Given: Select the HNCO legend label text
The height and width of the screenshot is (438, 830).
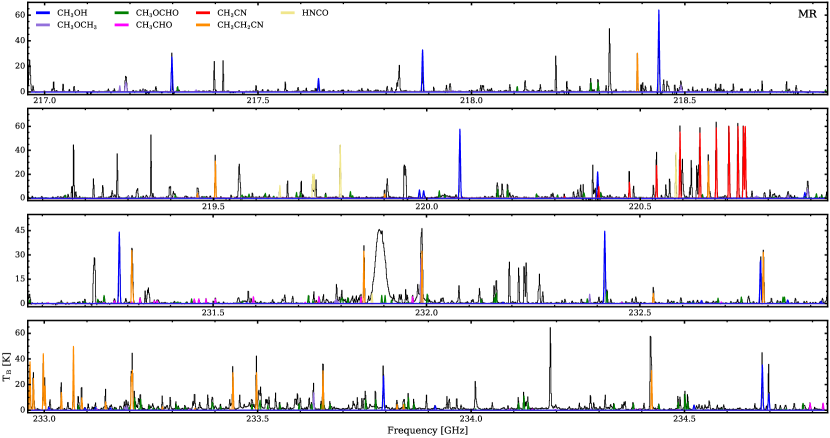Looking at the screenshot, I should tap(315, 13).
